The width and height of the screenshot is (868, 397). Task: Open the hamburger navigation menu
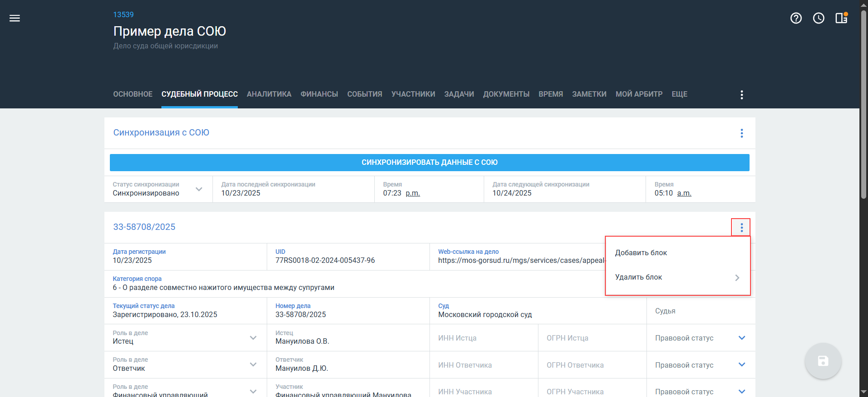[15, 18]
